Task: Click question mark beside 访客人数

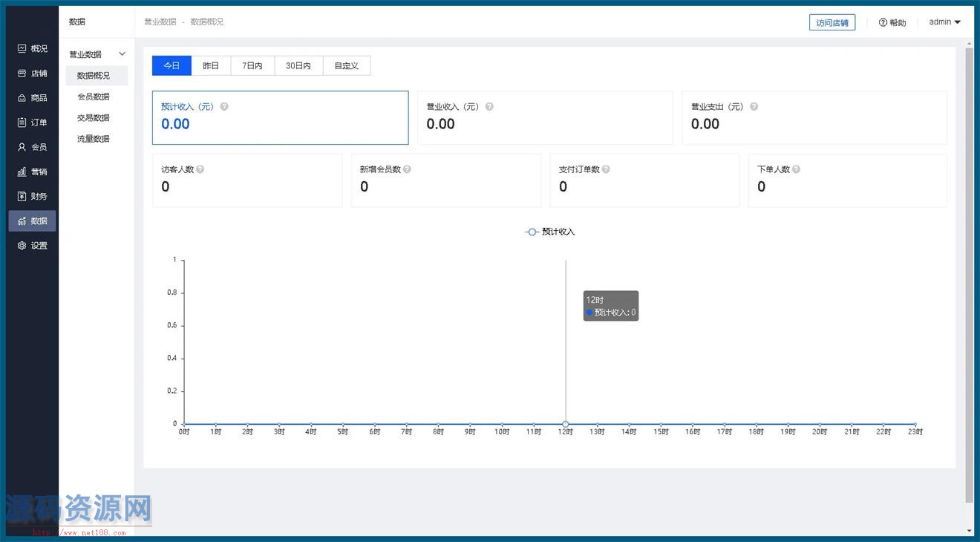Action: pos(200,169)
